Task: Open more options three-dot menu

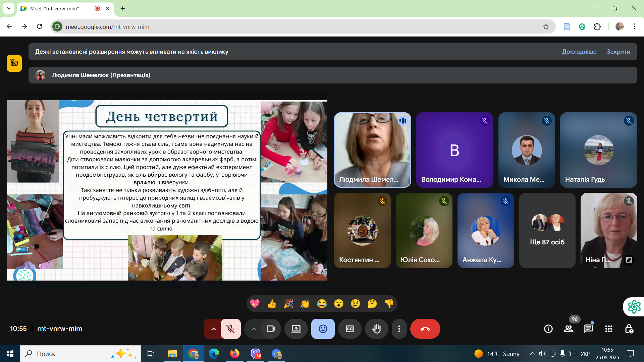Action: [x=399, y=329]
